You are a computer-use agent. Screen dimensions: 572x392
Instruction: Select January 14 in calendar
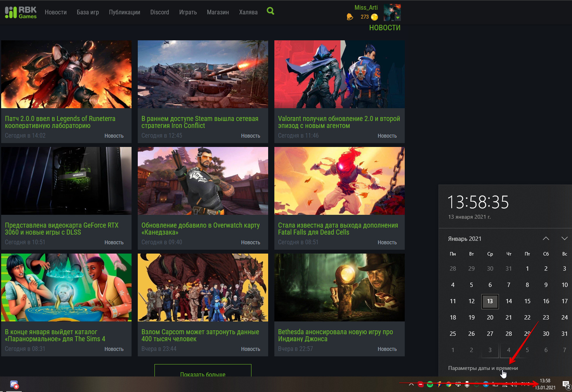pyautogui.click(x=509, y=301)
